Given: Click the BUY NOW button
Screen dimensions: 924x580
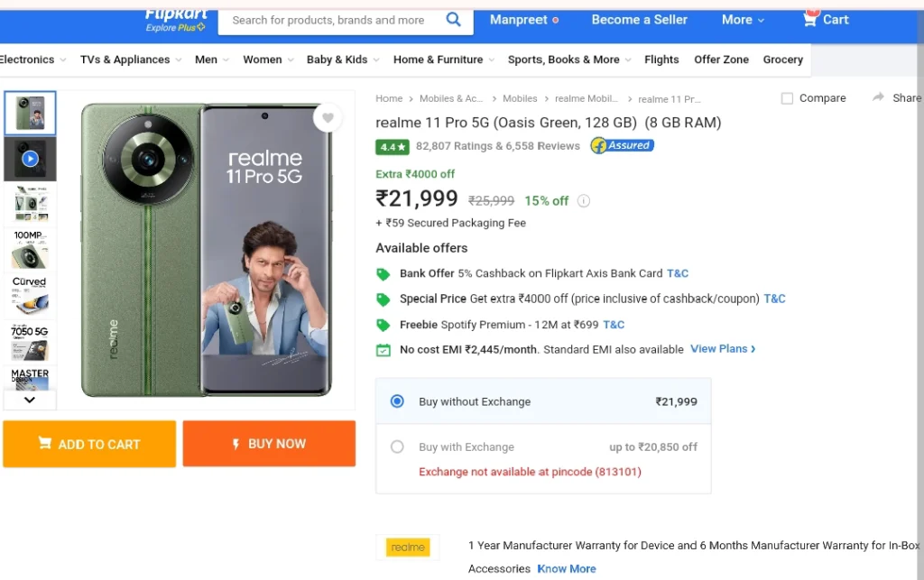Looking at the screenshot, I should pyautogui.click(x=269, y=444).
